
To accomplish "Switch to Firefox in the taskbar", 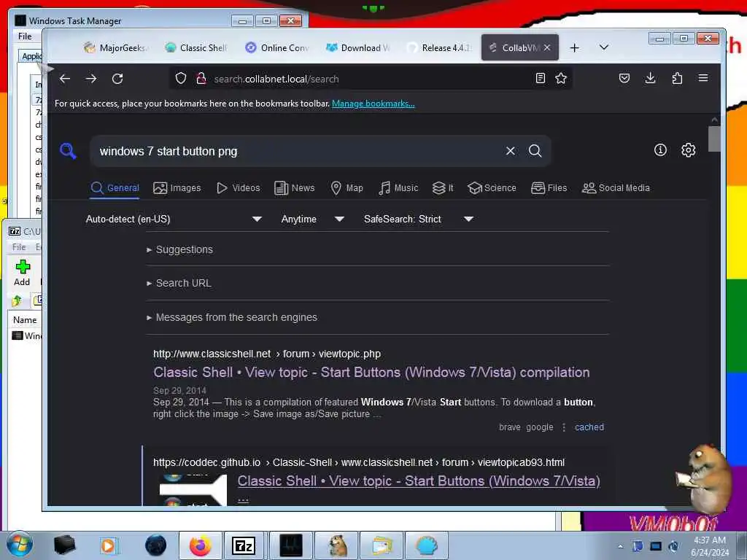I will click(200, 545).
